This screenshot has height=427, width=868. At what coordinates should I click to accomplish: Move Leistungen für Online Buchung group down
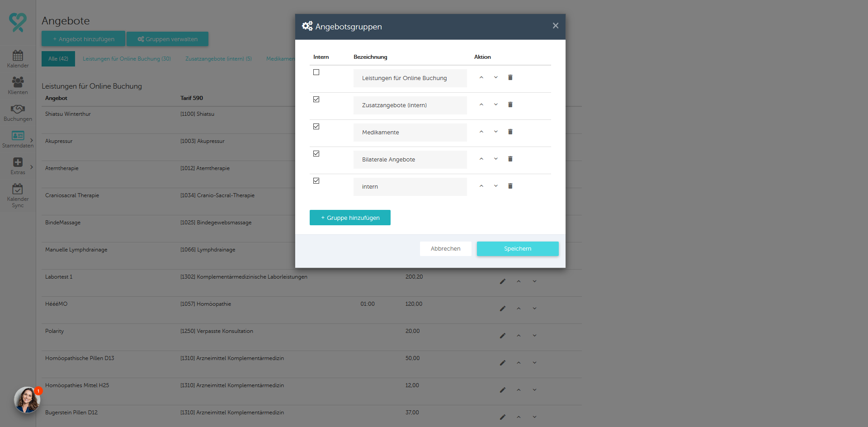pos(496,77)
